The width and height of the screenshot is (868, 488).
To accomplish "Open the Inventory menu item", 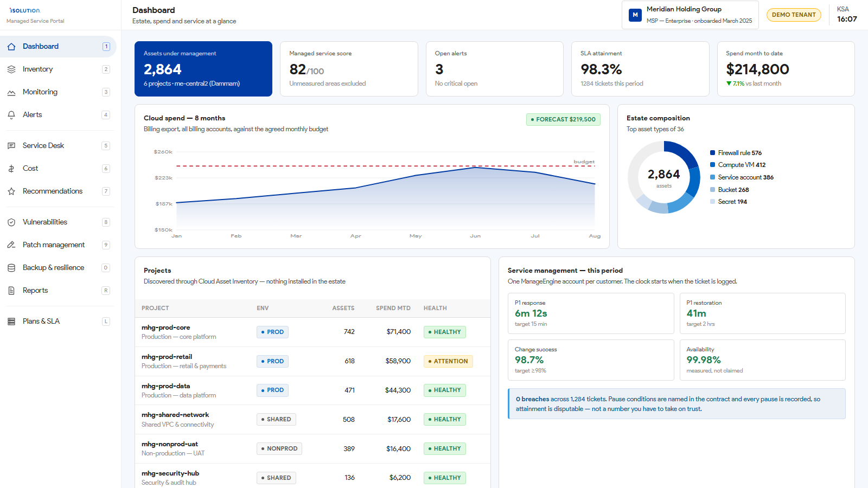I will pos(58,69).
